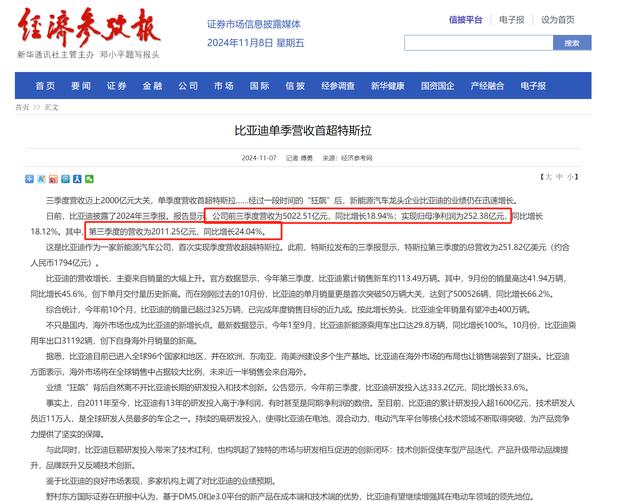The height and width of the screenshot is (501, 640).
Task: Click the 设为首页 link
Action: (x=558, y=20)
